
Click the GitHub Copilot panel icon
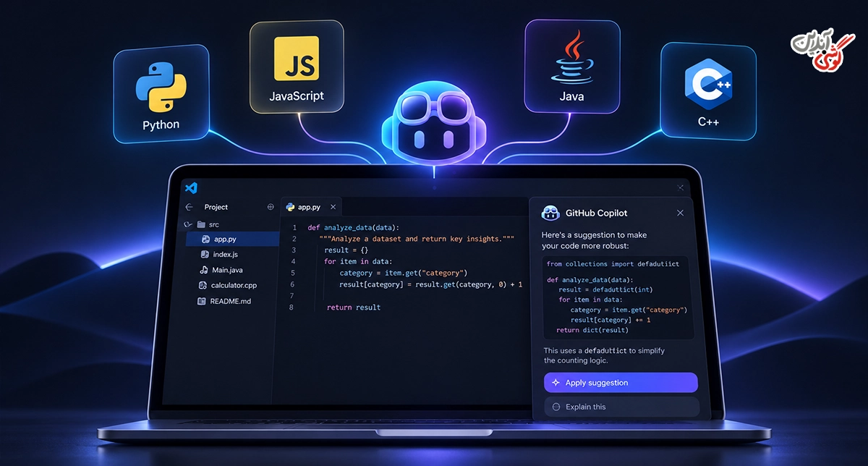coord(550,213)
